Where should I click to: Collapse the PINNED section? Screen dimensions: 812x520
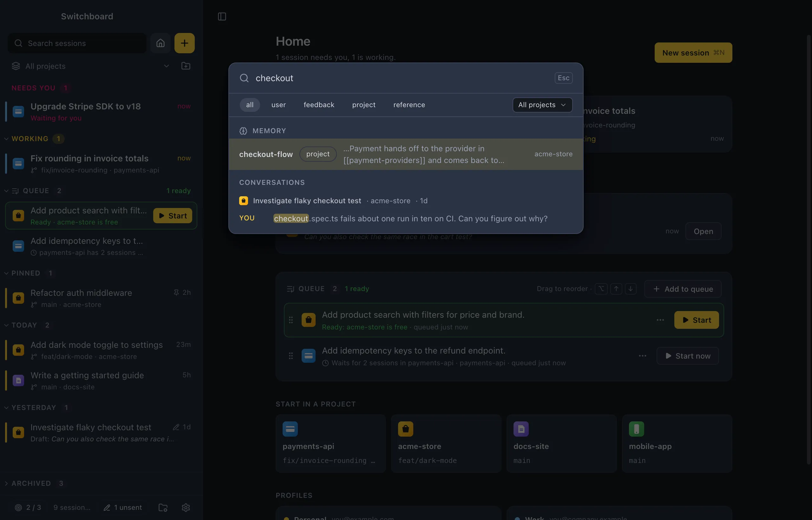6,273
